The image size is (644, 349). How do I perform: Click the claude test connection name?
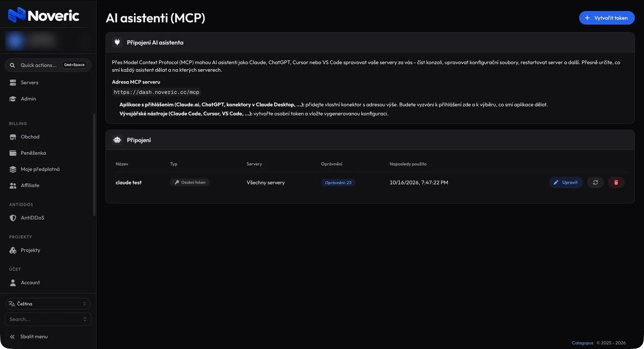point(129,183)
